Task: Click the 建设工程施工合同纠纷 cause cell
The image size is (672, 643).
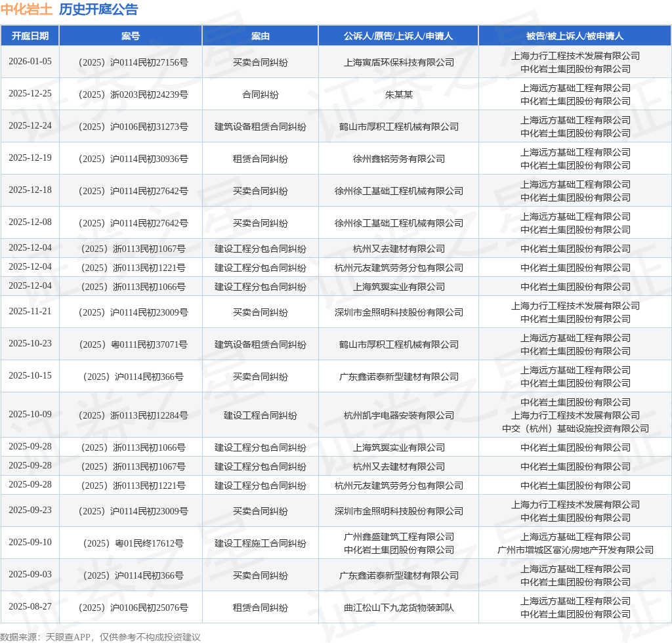Action: point(260,544)
